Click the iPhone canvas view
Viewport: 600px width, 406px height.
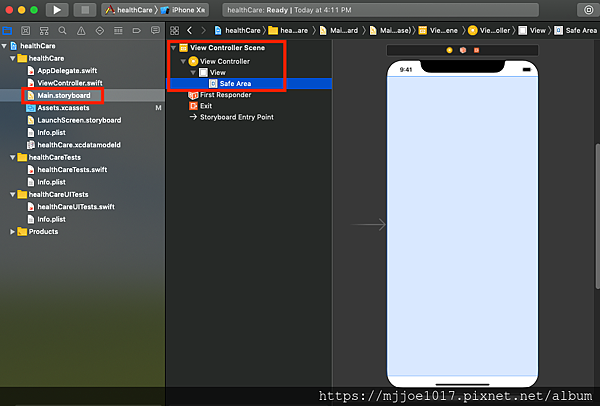click(x=462, y=226)
